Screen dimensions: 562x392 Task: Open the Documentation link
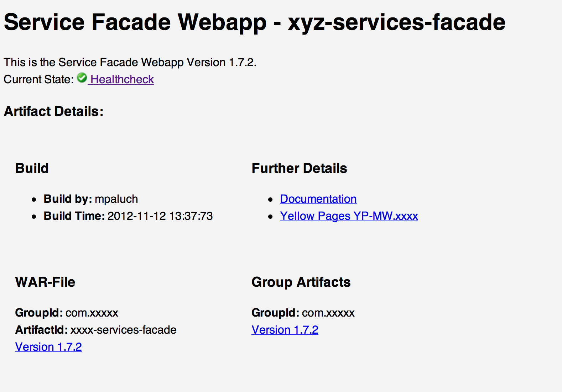point(318,199)
